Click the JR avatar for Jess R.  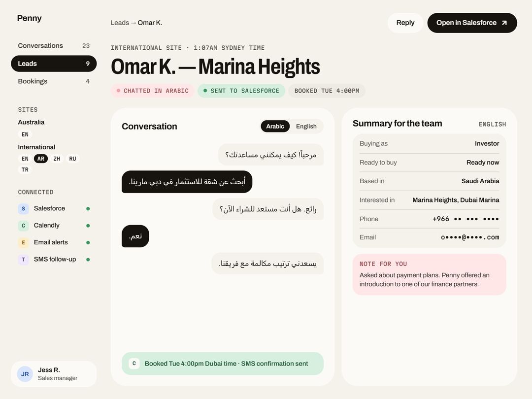tap(25, 374)
